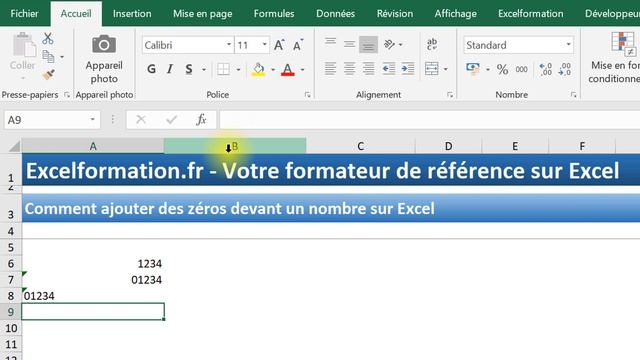Apply borders using the borders icon
Screen dimensions: 640x360
223,69
